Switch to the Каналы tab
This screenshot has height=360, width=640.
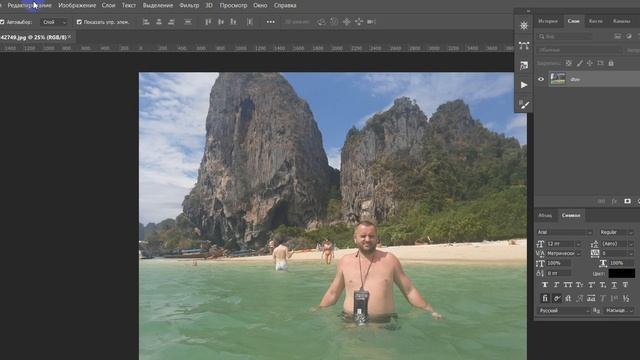click(622, 21)
